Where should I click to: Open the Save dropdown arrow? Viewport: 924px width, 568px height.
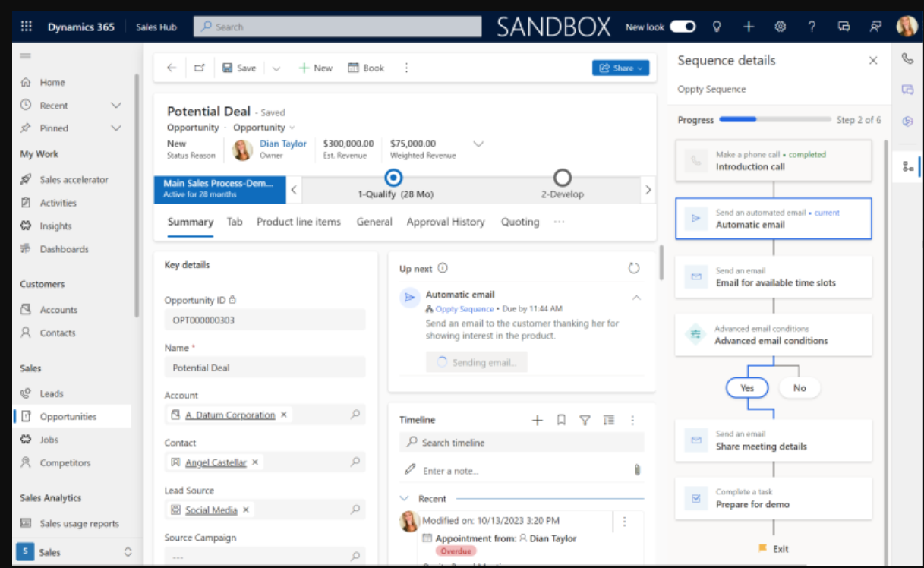pyautogui.click(x=276, y=68)
